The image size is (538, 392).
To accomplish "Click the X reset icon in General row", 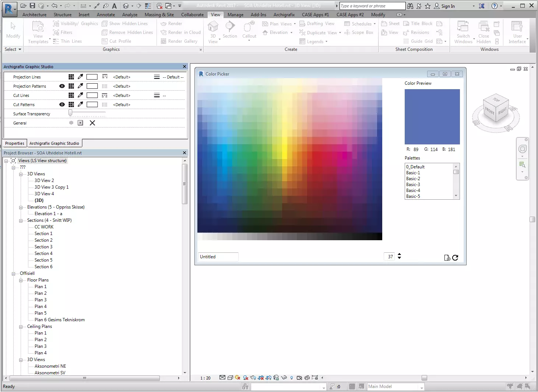I will [92, 123].
